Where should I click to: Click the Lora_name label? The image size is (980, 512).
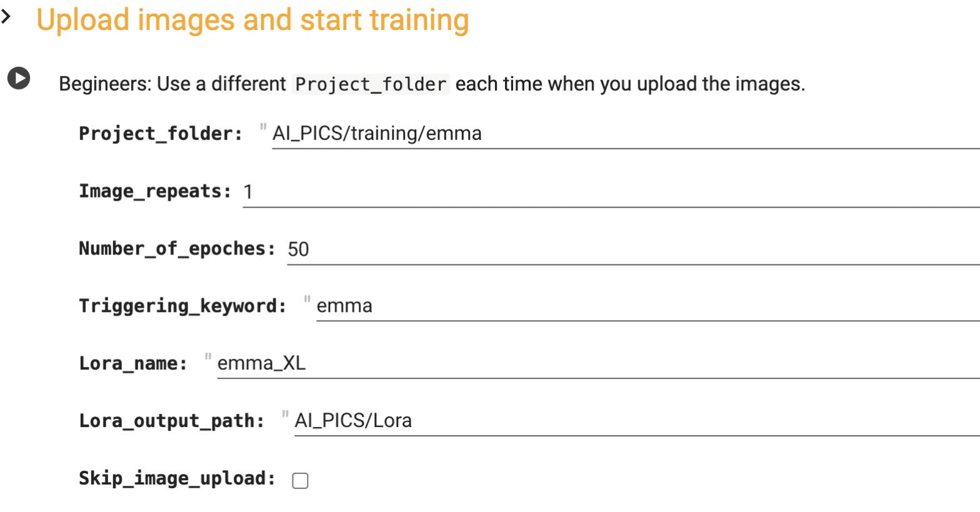(133, 364)
